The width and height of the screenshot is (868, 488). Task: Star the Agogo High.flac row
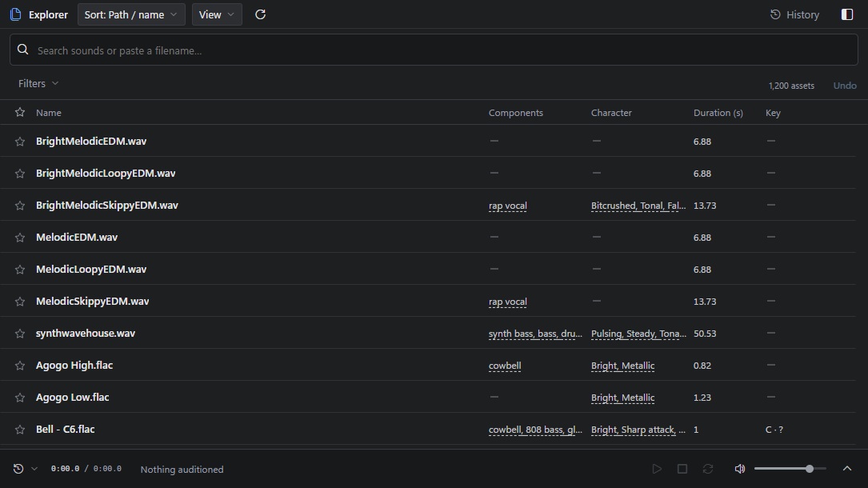pyautogui.click(x=20, y=366)
